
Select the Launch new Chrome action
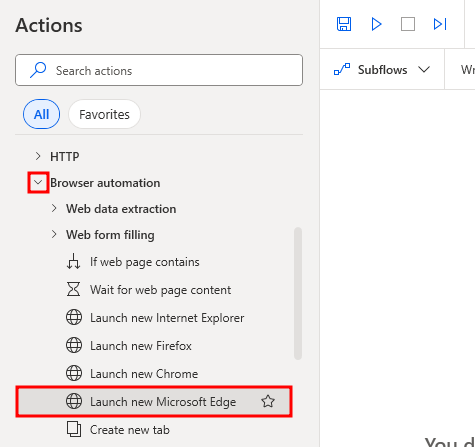point(144,374)
